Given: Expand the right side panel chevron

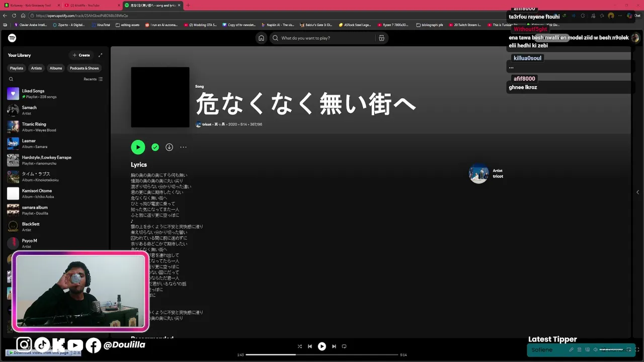Looking at the screenshot, I should click(x=637, y=192).
